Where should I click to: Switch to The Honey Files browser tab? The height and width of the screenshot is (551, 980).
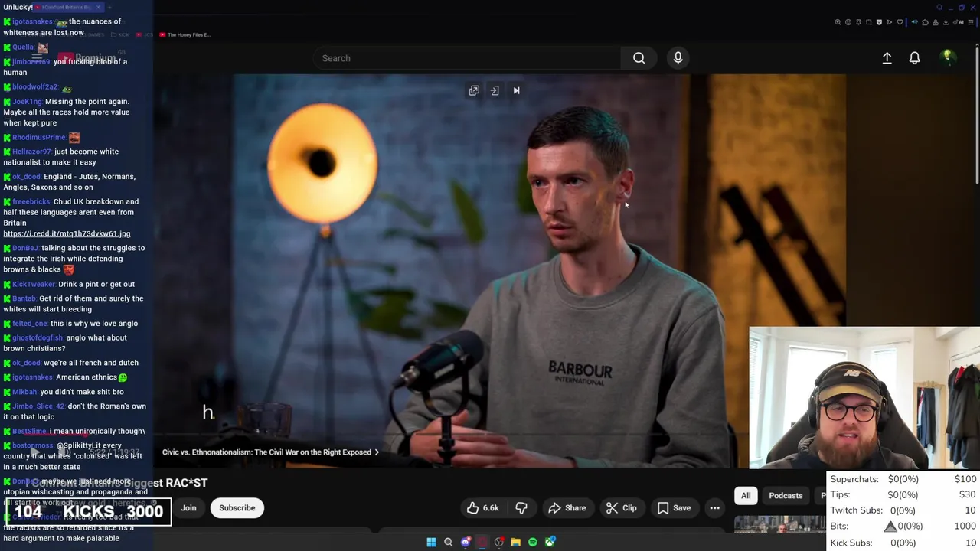point(185,34)
